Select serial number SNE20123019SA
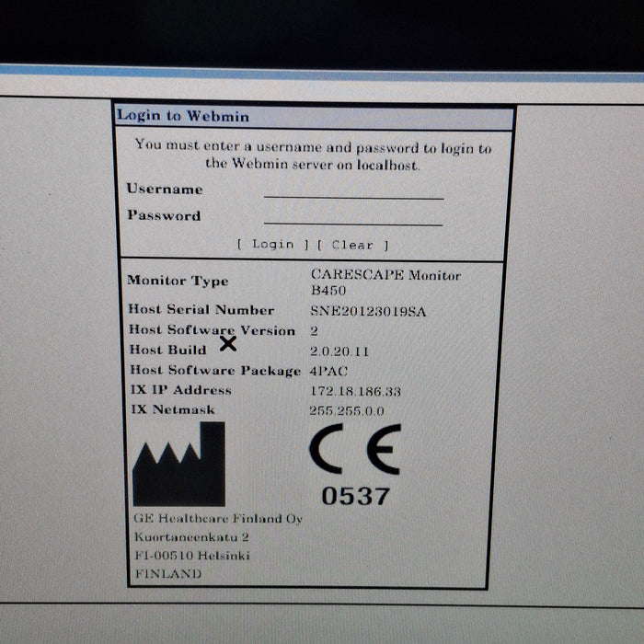Image resolution: width=644 pixels, height=644 pixels. pyautogui.click(x=367, y=311)
